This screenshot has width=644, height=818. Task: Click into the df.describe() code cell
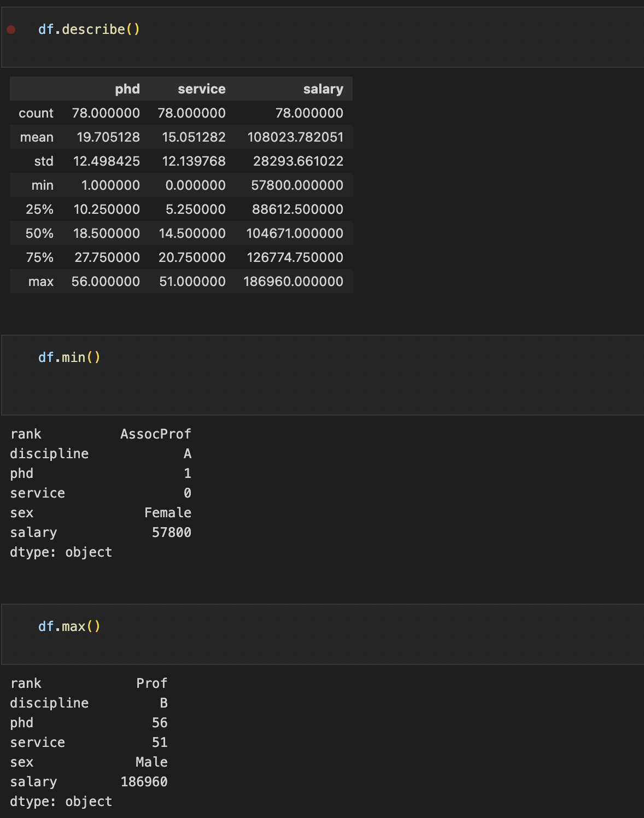pos(323,37)
